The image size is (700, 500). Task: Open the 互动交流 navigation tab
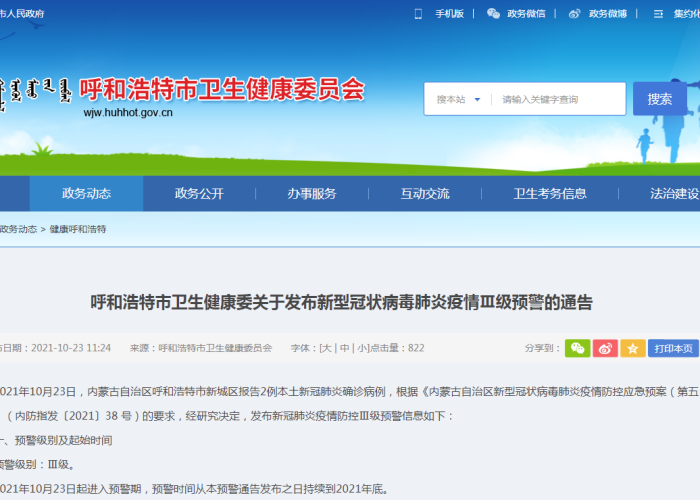425,193
